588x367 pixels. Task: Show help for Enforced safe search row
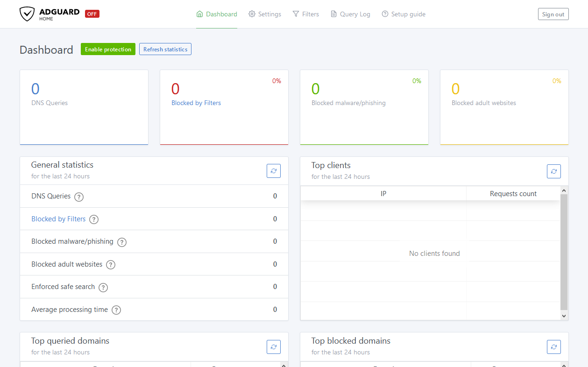103,287
